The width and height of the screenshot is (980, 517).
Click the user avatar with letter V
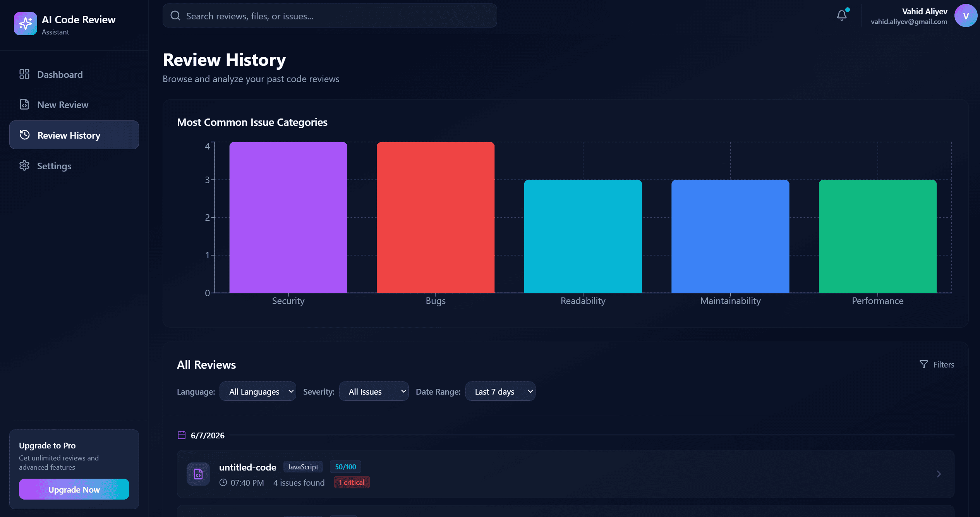point(966,16)
